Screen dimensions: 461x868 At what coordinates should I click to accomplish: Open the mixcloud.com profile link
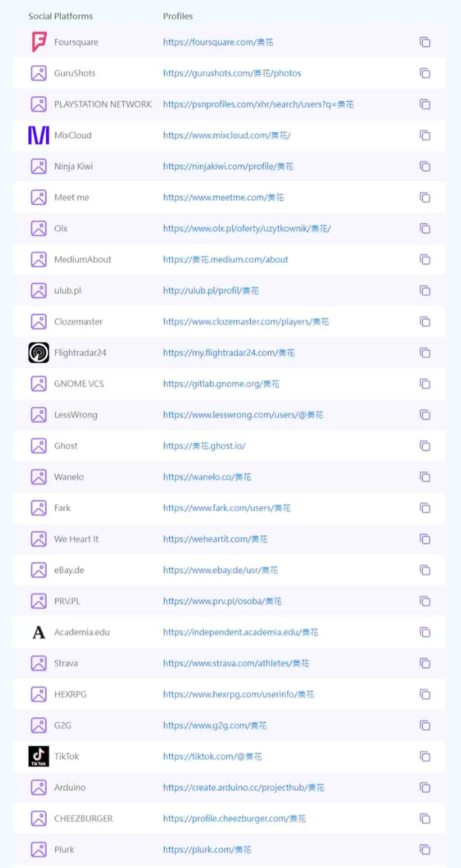226,135
